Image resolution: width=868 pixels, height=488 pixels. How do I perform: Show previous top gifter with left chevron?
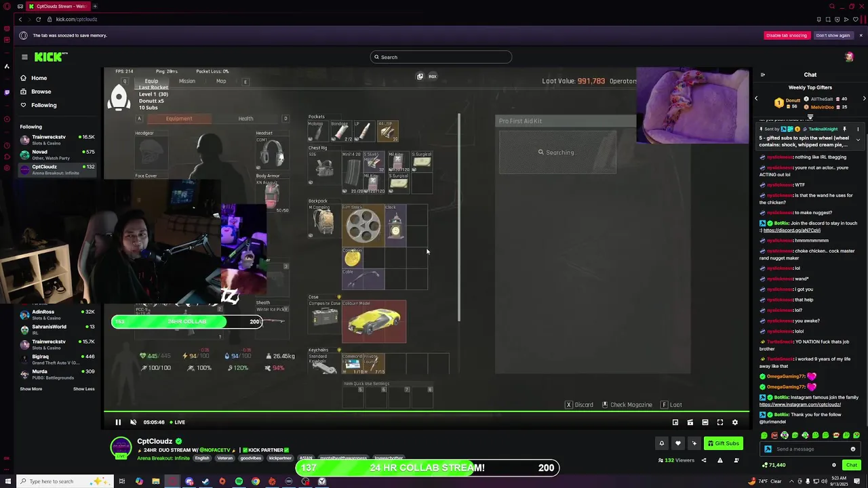[x=756, y=99]
